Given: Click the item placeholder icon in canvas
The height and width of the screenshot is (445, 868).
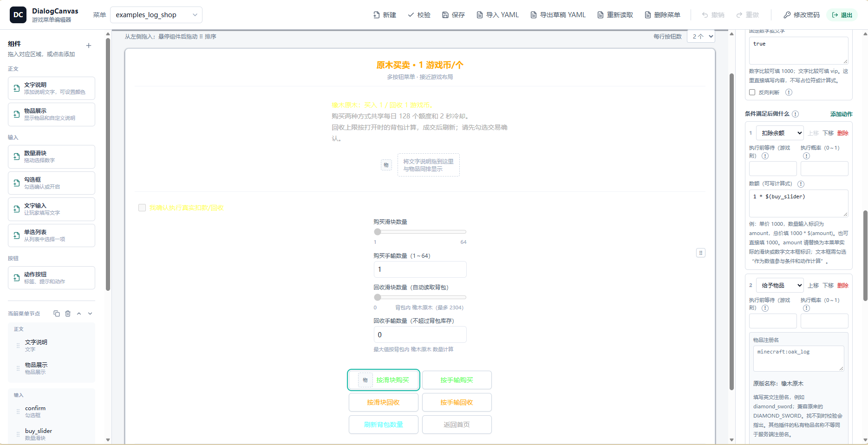Looking at the screenshot, I should (x=386, y=165).
